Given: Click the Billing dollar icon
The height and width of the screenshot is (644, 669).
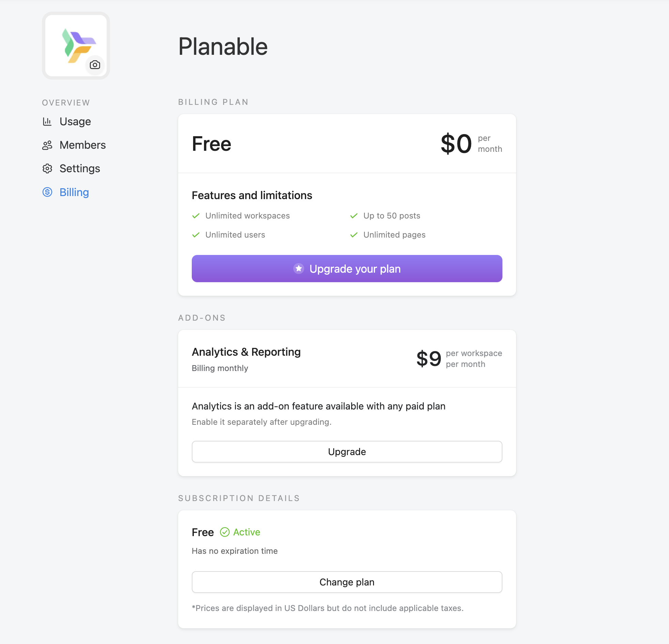Looking at the screenshot, I should (47, 192).
